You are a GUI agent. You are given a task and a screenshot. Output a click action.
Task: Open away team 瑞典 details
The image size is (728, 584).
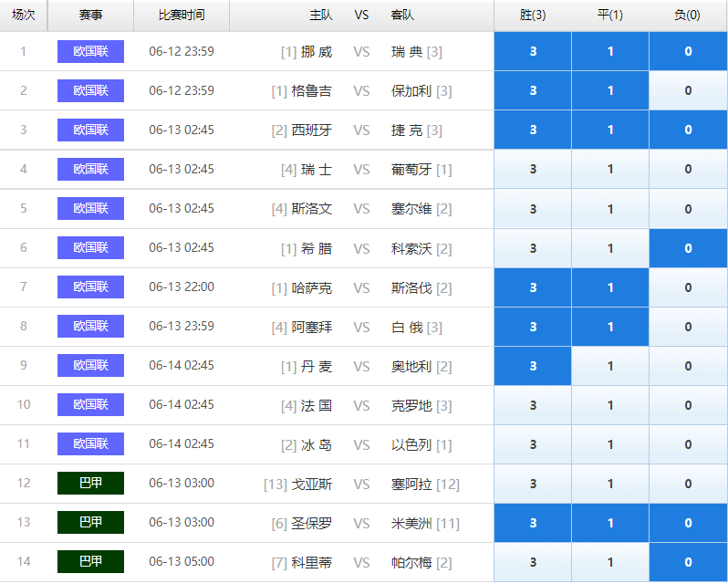click(407, 51)
